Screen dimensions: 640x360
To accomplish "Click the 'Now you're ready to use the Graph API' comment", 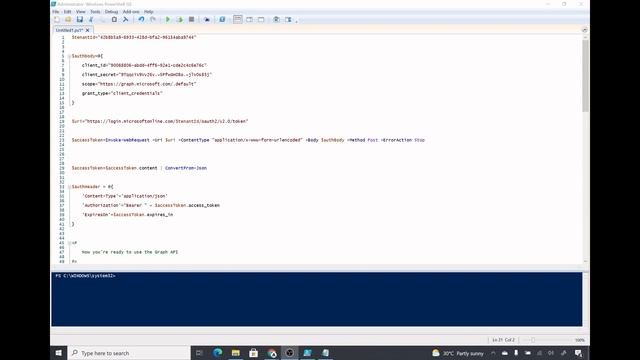I will 130,252.
